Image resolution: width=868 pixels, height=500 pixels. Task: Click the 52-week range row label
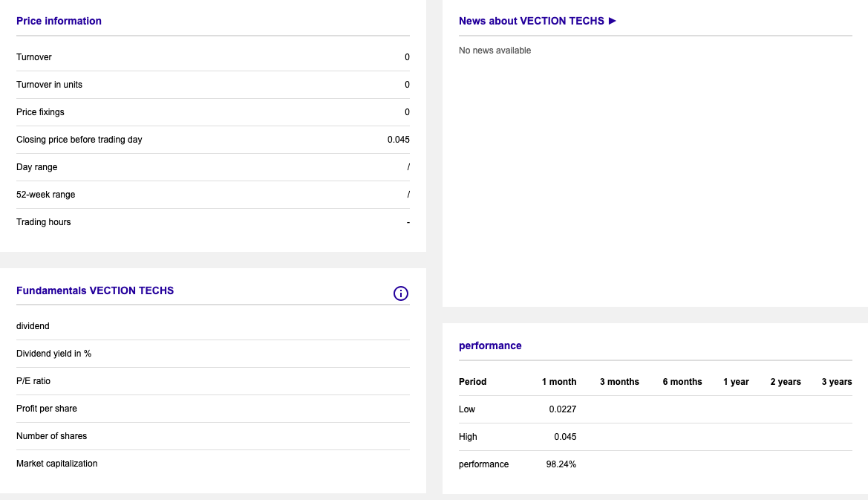pos(45,195)
